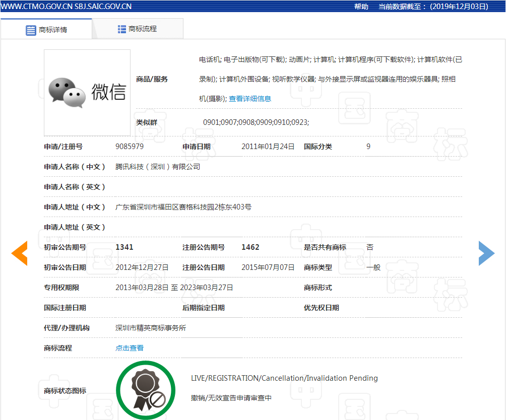The height and width of the screenshot is (420, 506).
Task: Click the 点击查看 trademark flow link
Action: (130, 348)
